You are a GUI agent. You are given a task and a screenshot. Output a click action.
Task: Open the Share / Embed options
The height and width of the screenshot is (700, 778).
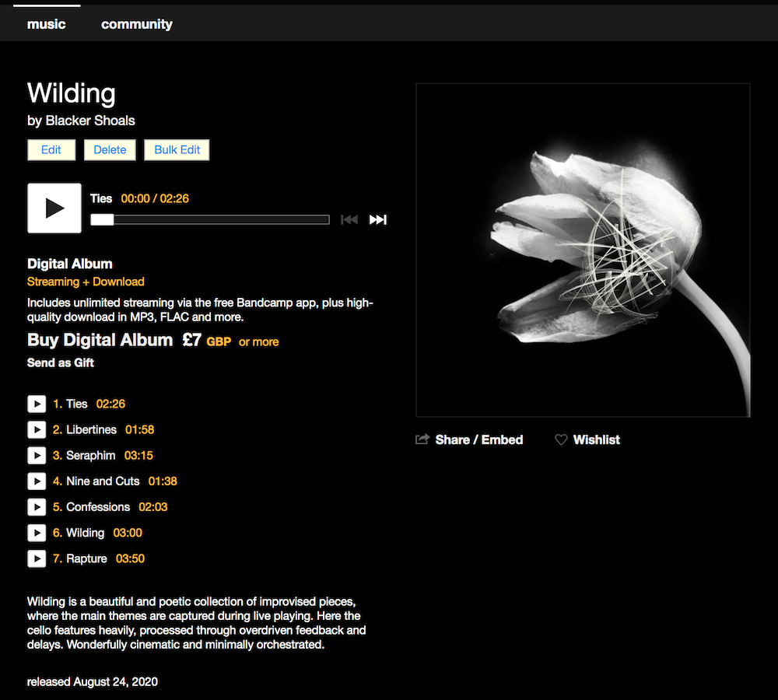tap(478, 439)
